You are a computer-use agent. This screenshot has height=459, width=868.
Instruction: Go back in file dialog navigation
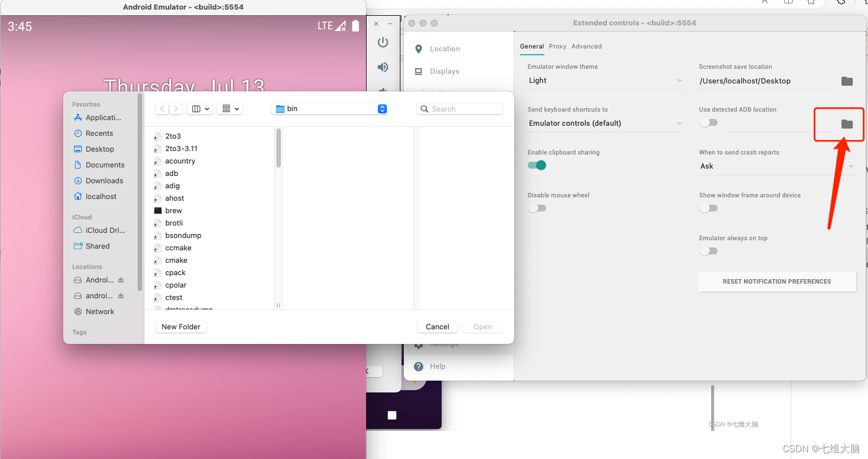[x=162, y=109]
